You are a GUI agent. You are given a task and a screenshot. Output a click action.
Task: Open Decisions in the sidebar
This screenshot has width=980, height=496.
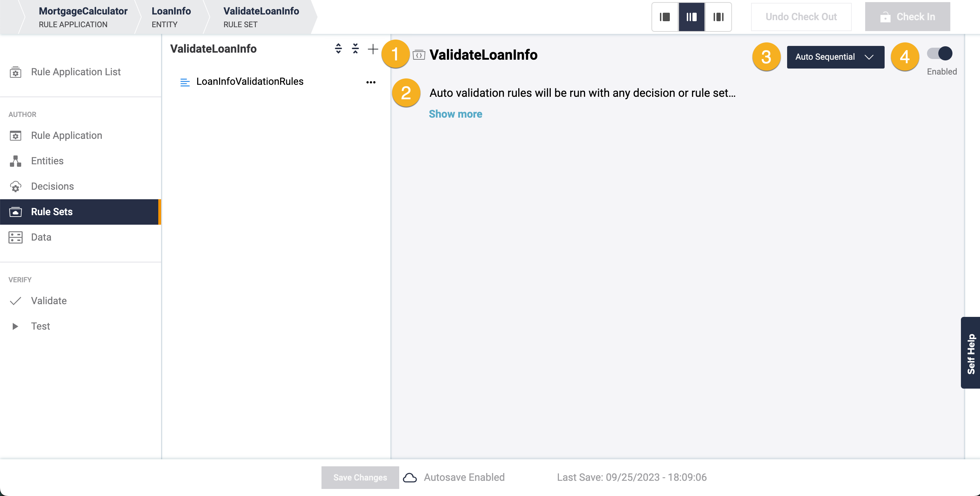(x=52, y=187)
